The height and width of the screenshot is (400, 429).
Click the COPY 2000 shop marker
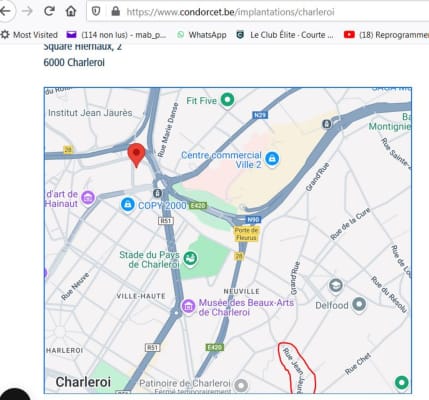click(x=128, y=204)
